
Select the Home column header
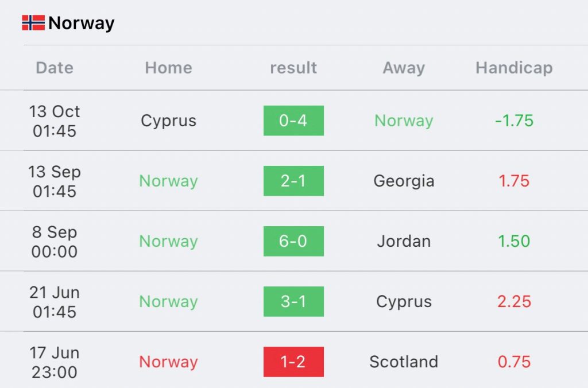tap(168, 68)
